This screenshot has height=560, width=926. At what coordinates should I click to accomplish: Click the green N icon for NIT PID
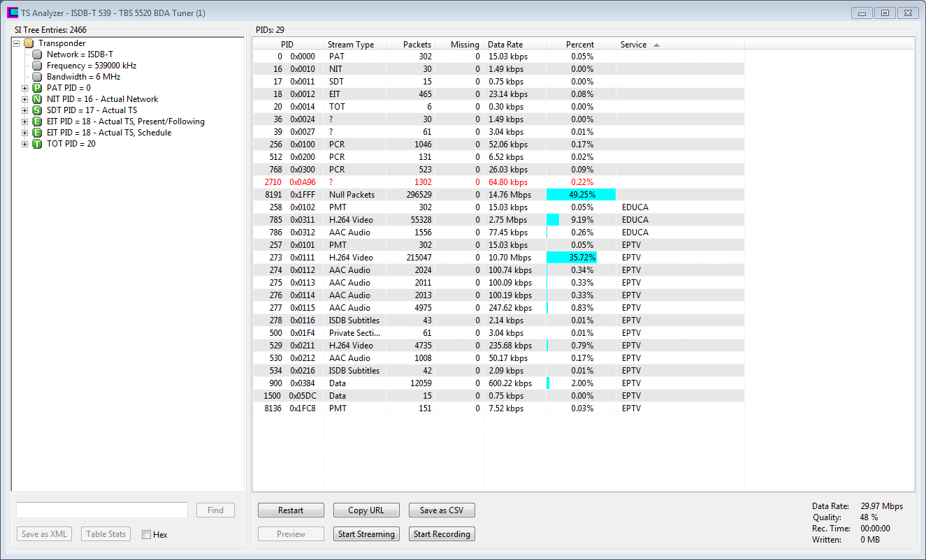(37, 99)
